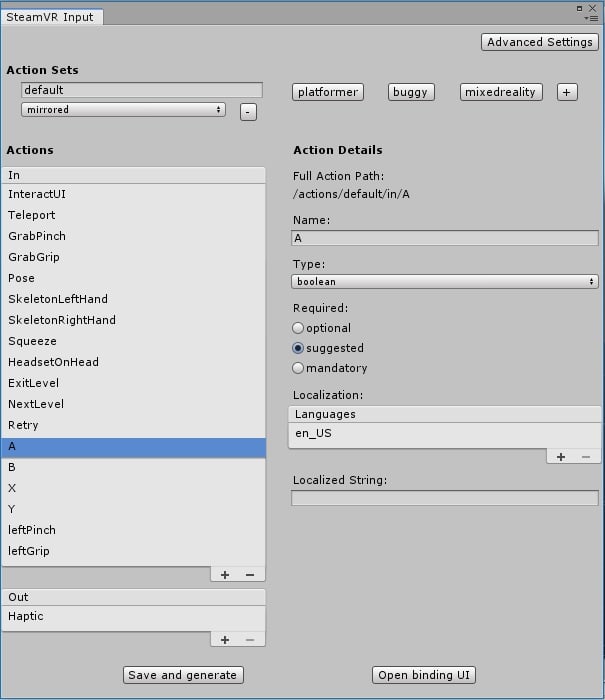605x700 pixels.
Task: Switch to the platformer action set
Action: (x=328, y=92)
